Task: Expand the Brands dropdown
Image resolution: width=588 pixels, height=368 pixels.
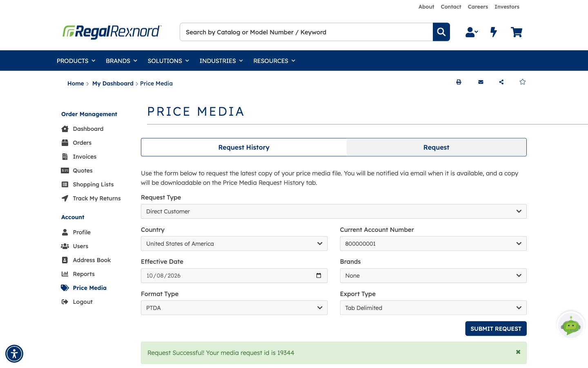Action: (433, 276)
